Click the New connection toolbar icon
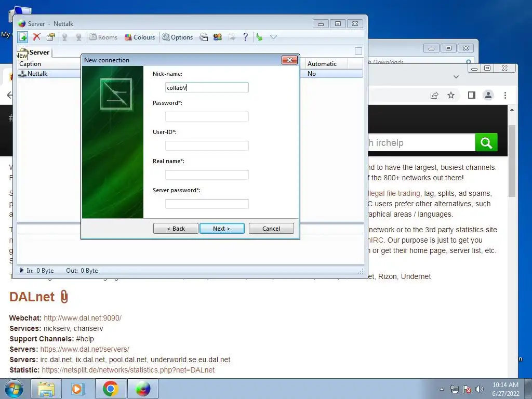532x399 pixels. [x=23, y=37]
